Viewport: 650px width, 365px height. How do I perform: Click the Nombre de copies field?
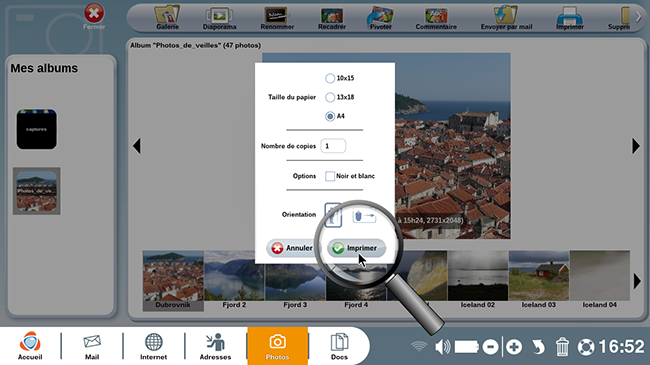333,146
